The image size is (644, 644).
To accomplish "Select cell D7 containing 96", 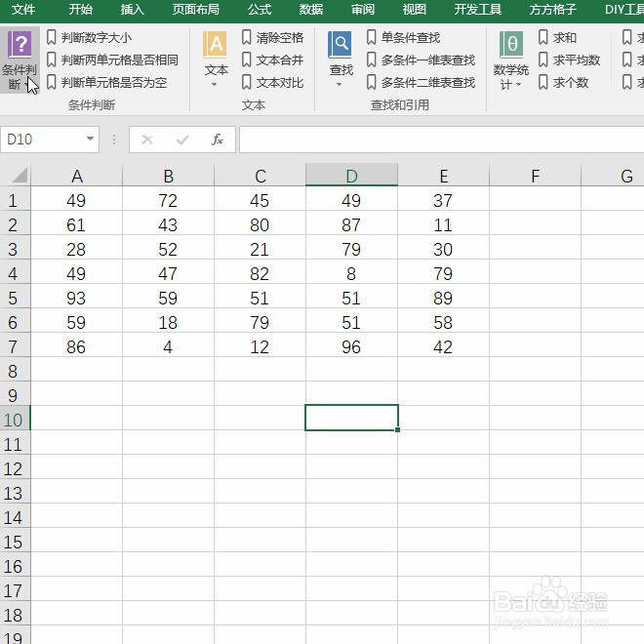I will (351, 346).
